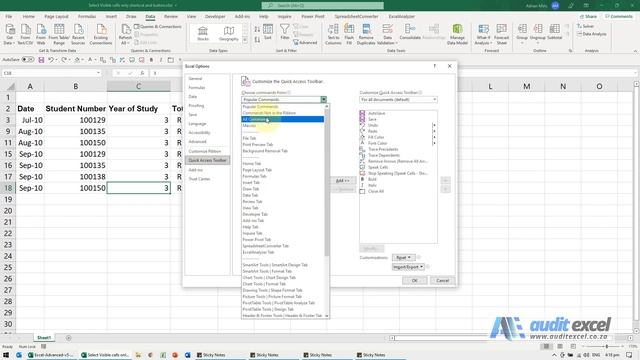
Task: Click From Table/Range icon
Action: point(59,34)
